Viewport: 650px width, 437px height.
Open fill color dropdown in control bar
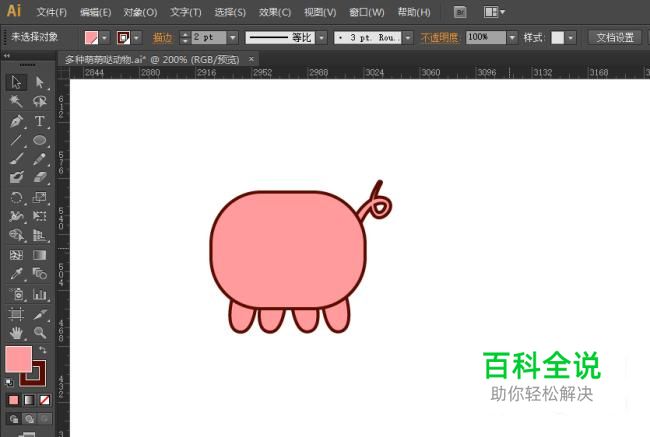click(104, 38)
